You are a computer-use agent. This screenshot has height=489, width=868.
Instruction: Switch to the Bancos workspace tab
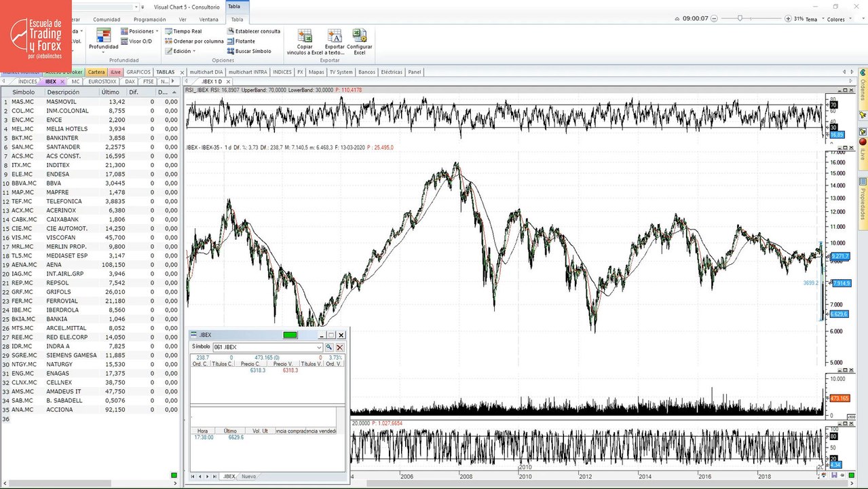(366, 72)
